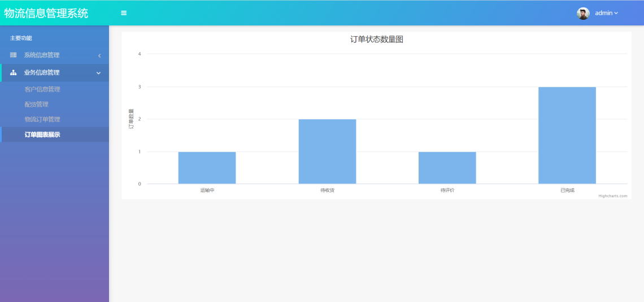Click the 待收货 bar in chart
The height and width of the screenshot is (302, 644).
[327, 151]
